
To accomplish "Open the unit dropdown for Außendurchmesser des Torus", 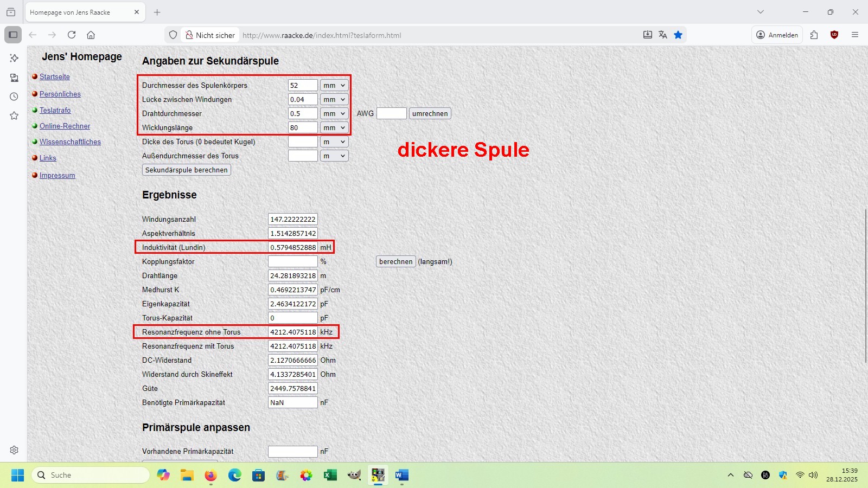I will pos(334,156).
